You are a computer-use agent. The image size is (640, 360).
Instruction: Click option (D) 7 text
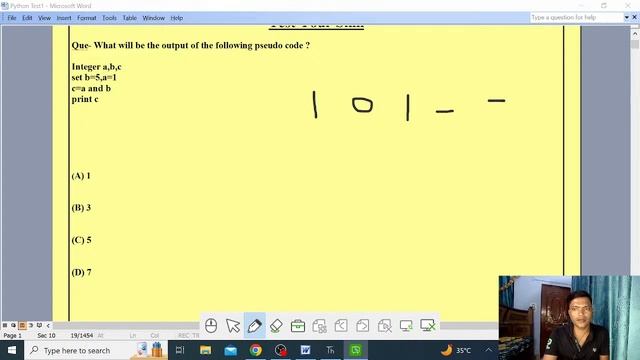pos(81,272)
